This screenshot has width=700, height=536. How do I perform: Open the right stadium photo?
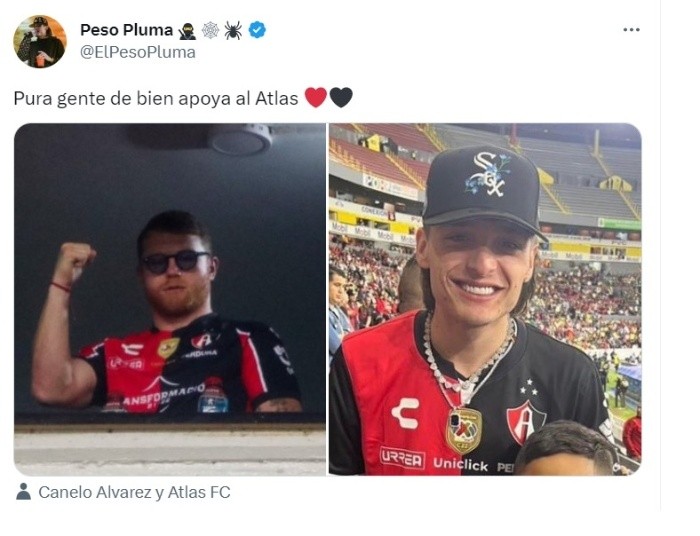[485, 299]
